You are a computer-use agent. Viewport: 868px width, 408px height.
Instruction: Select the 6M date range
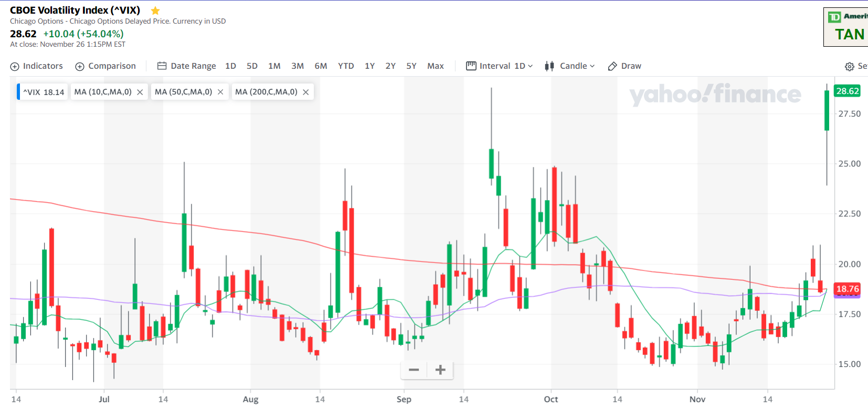(x=321, y=66)
